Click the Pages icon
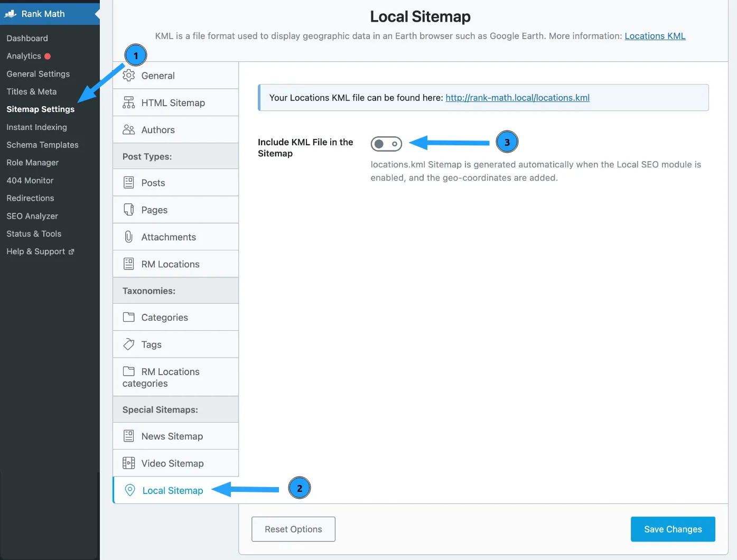The image size is (737, 560). (x=128, y=210)
